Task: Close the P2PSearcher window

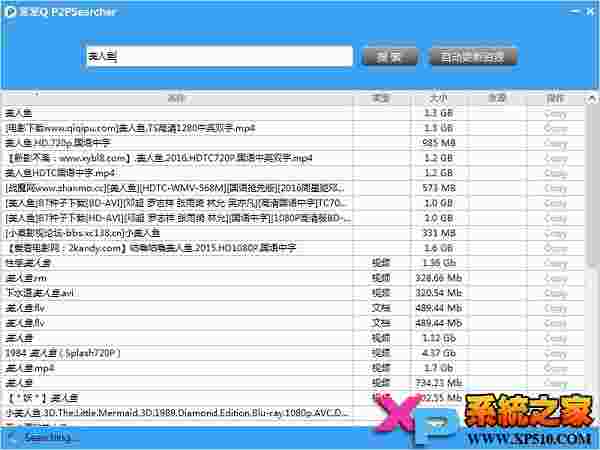Action: (x=591, y=11)
